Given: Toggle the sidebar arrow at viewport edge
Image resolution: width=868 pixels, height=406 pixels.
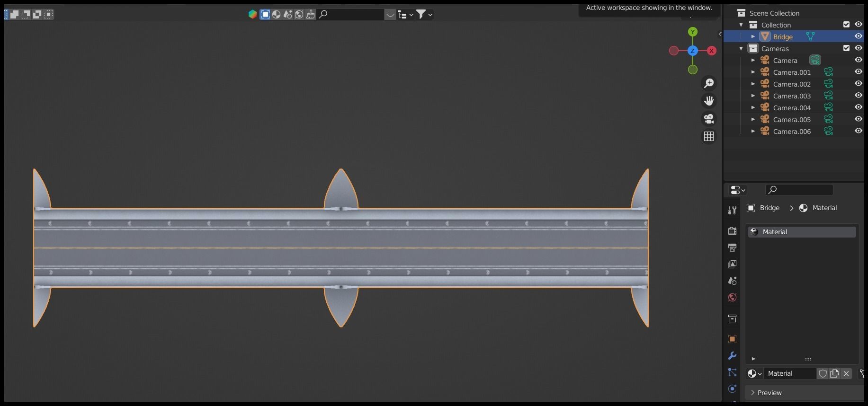Looking at the screenshot, I should pyautogui.click(x=720, y=34).
